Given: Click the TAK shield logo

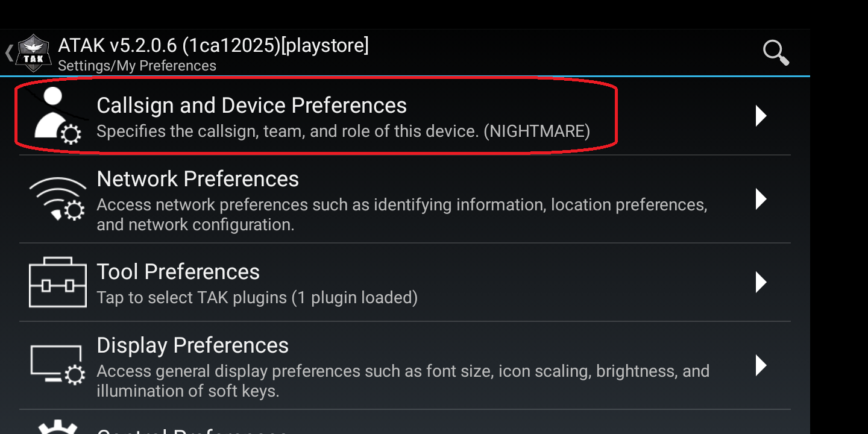Looking at the screenshot, I should [x=34, y=53].
